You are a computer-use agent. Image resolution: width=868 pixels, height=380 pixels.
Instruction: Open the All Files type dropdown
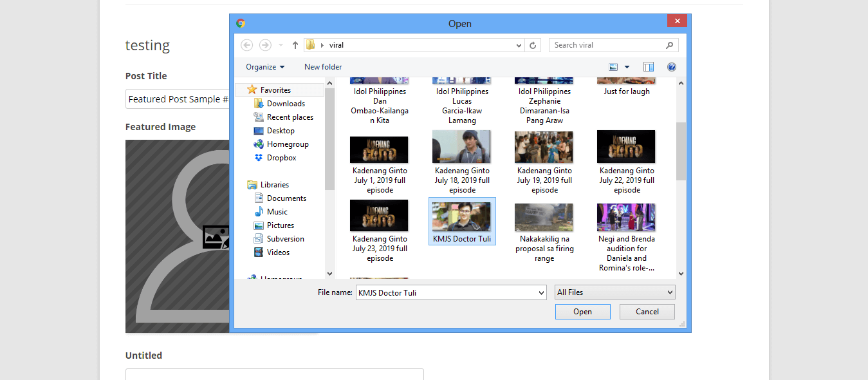click(x=615, y=292)
